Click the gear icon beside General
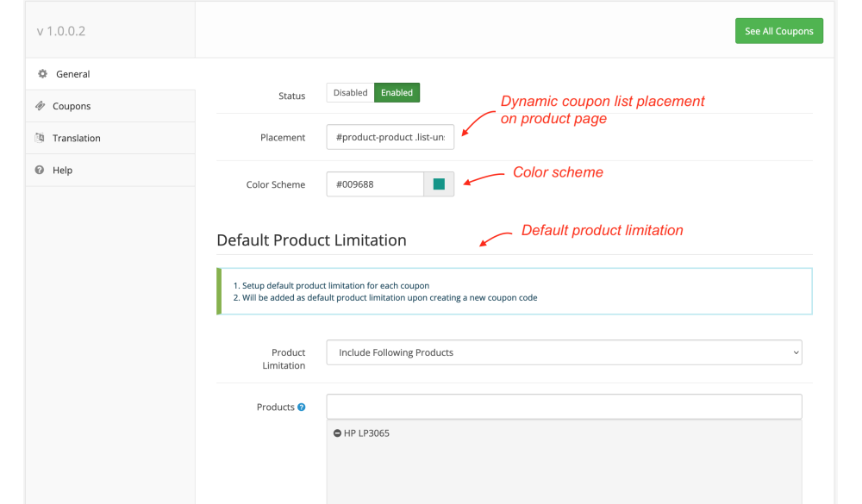 (x=41, y=74)
